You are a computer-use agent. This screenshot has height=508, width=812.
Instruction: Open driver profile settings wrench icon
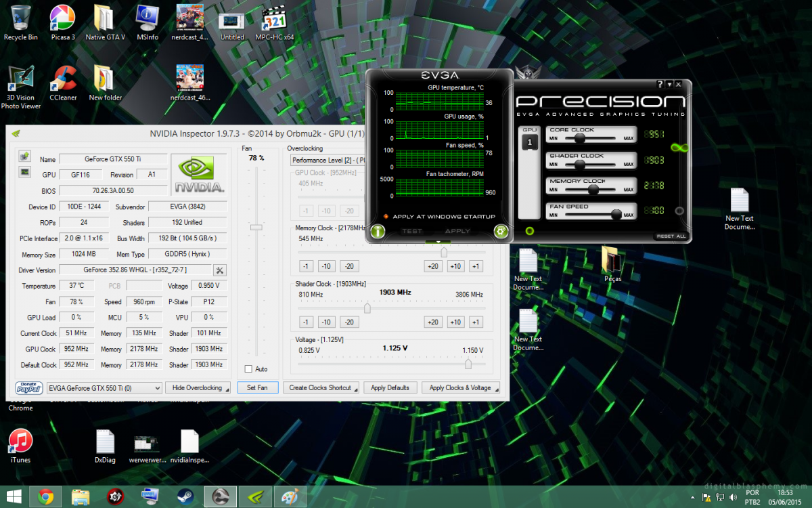pos(220,270)
